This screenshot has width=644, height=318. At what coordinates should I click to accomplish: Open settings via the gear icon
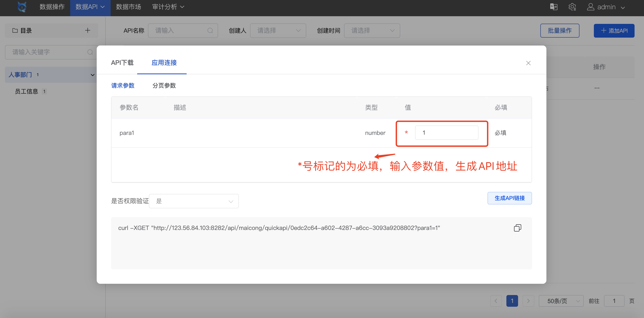click(572, 7)
